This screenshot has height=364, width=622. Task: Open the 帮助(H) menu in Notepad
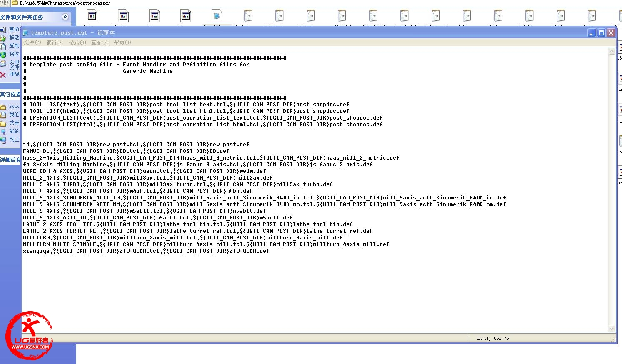pyautogui.click(x=122, y=42)
